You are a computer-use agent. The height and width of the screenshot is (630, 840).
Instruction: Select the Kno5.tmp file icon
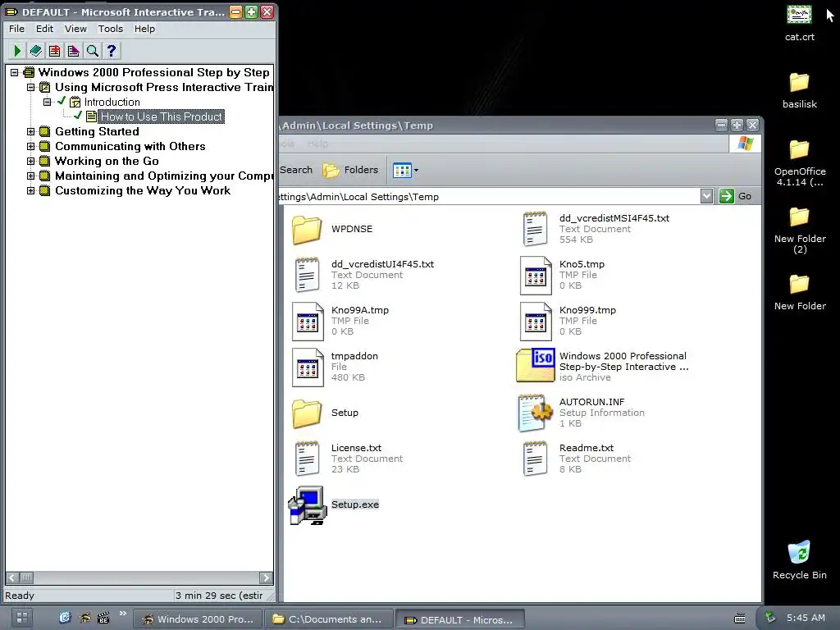pyautogui.click(x=536, y=276)
